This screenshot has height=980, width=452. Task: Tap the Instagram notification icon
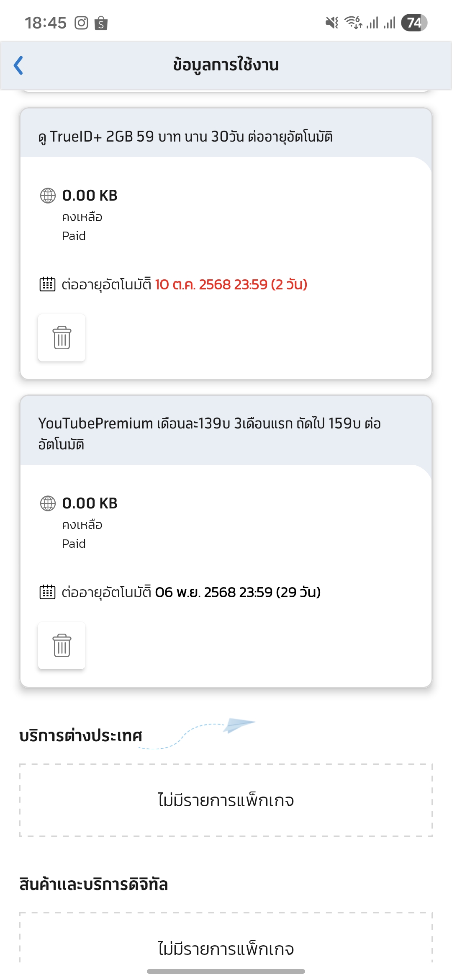[x=81, y=23]
